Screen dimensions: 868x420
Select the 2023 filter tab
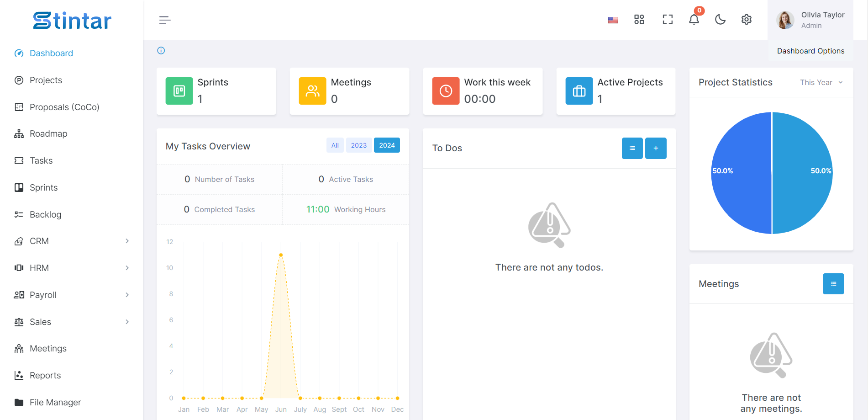[x=359, y=145]
